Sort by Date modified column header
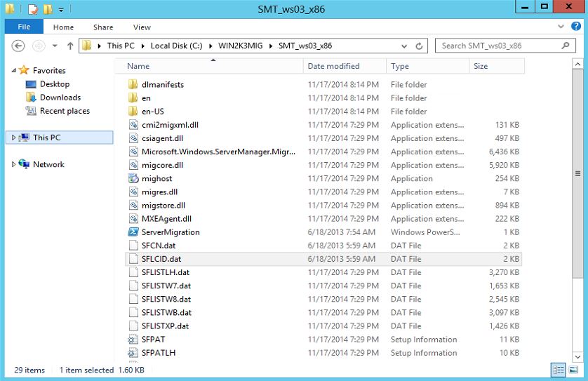Viewport: 588px width, 381px height. pos(345,66)
